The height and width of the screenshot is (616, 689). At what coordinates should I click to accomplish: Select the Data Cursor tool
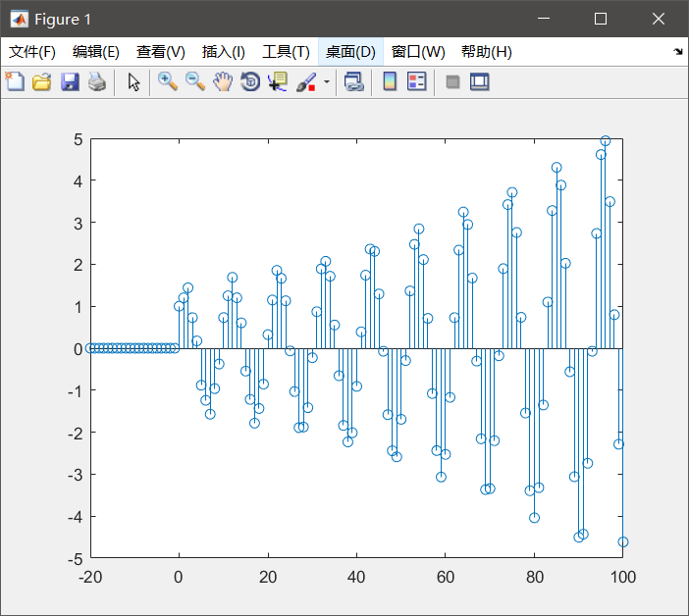(278, 81)
